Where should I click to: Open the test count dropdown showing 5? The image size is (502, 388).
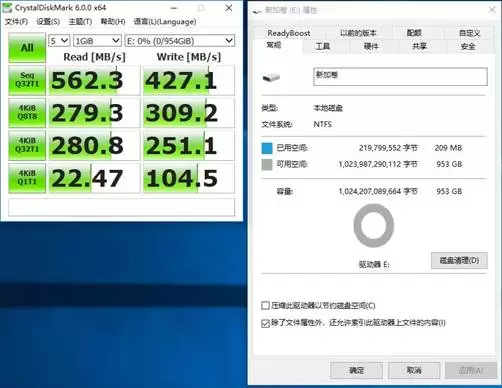[x=59, y=41]
